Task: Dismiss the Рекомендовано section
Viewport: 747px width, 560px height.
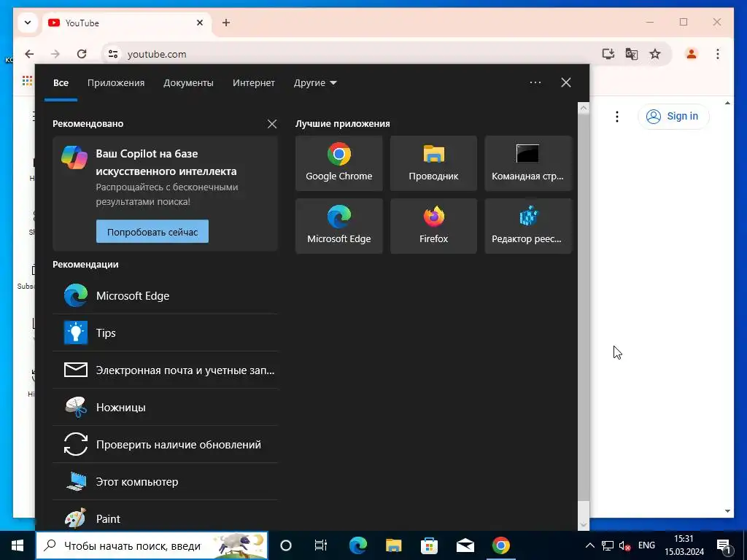Action: (272, 124)
